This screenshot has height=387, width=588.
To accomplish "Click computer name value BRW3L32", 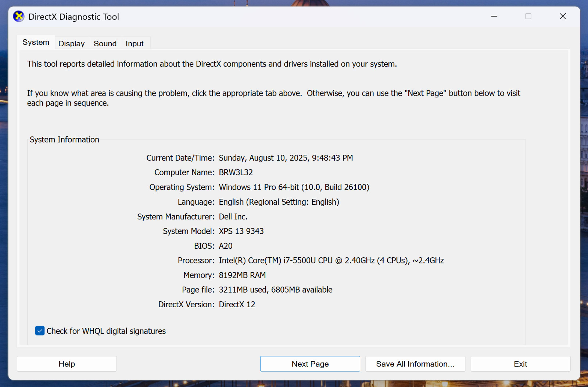I will pos(236,172).
